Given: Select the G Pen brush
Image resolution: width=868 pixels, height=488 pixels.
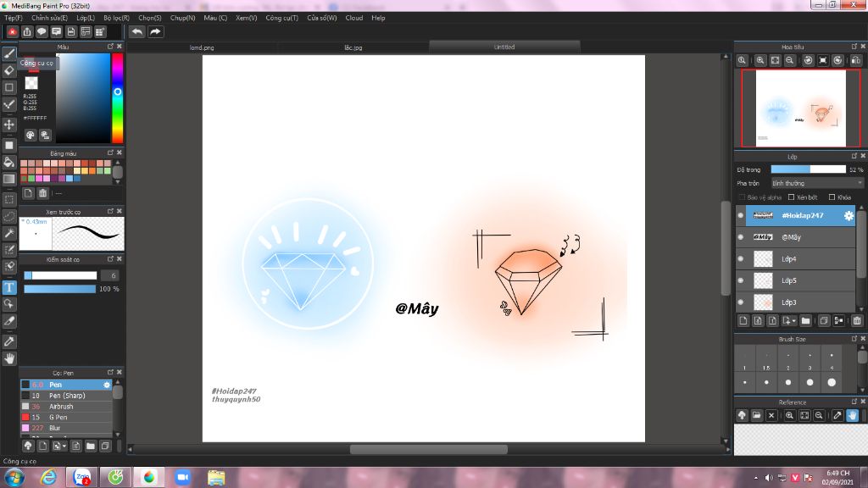Looking at the screenshot, I should (x=66, y=417).
